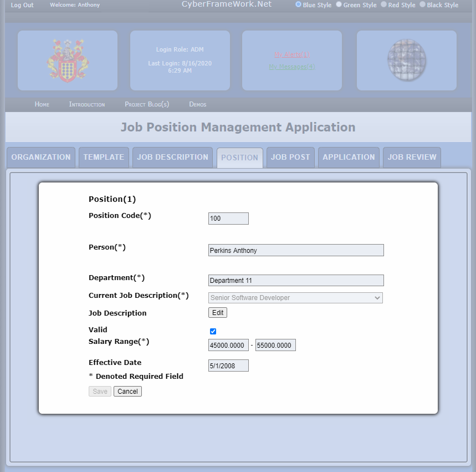Screen dimensions: 476x472
Task: Click the Job Position Management Application heading
Action: pos(238,127)
